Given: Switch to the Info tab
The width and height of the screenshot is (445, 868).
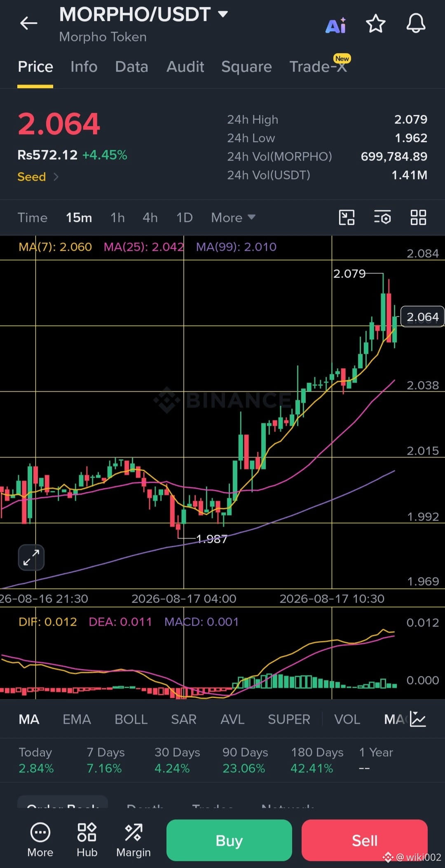Looking at the screenshot, I should (x=84, y=67).
